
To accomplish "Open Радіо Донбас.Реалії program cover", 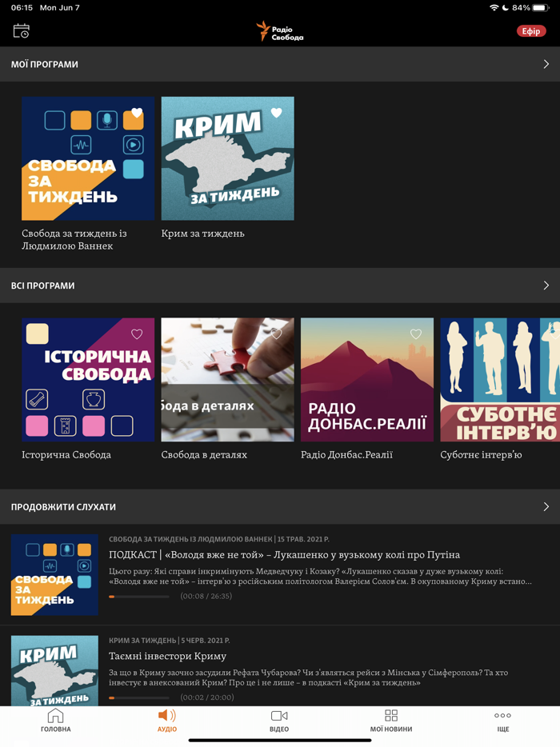I will 367,380.
